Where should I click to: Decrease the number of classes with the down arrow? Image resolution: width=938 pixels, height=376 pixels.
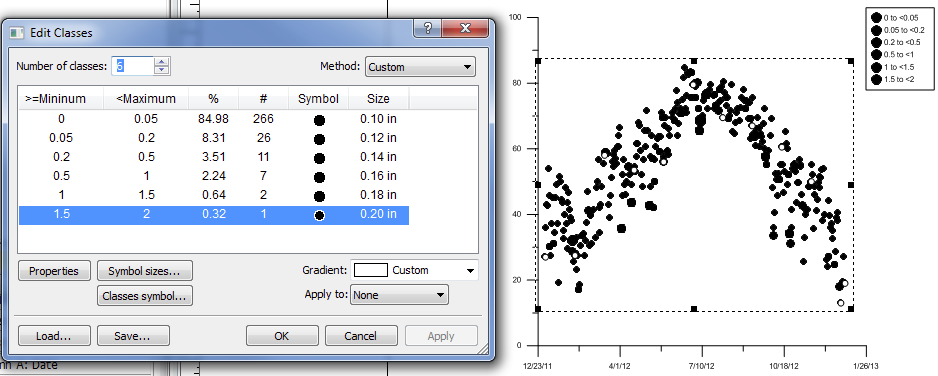click(x=162, y=70)
